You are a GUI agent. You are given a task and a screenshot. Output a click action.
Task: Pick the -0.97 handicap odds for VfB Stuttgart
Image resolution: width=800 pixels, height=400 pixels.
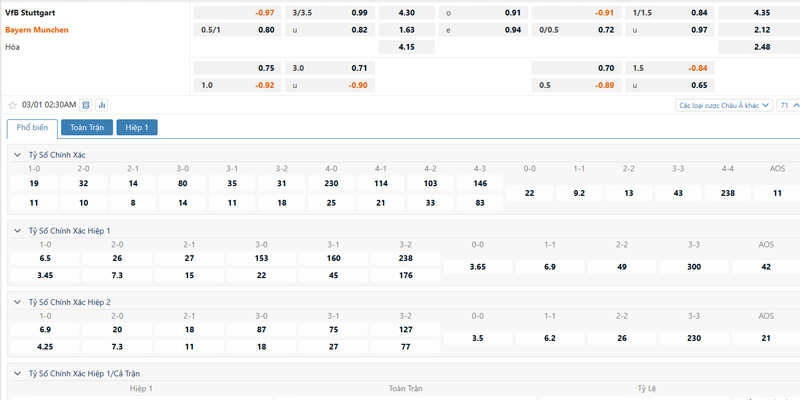point(237,13)
